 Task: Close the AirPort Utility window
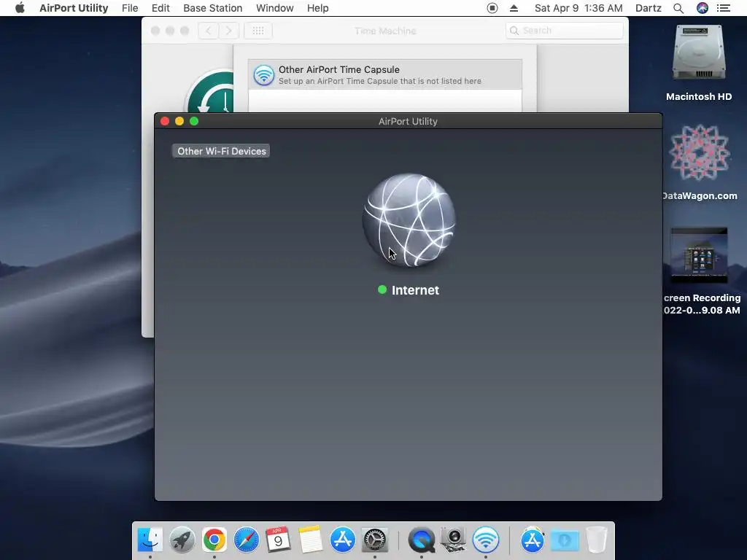pos(165,121)
